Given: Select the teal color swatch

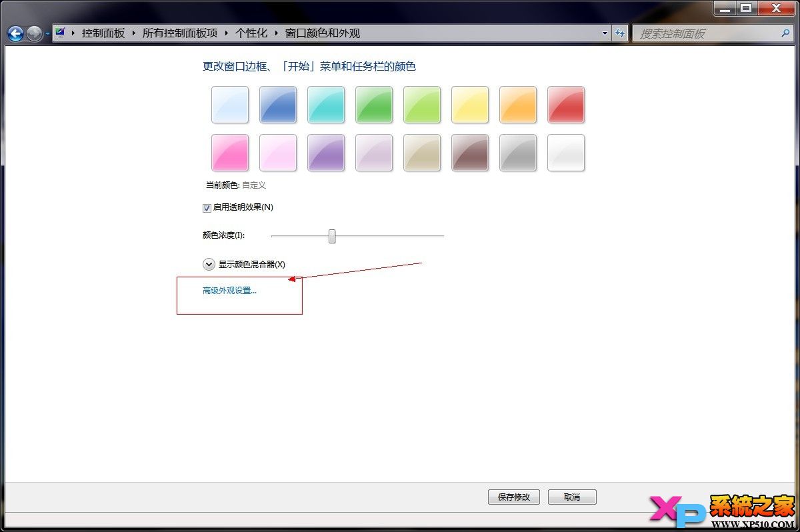Looking at the screenshot, I should coord(325,104).
